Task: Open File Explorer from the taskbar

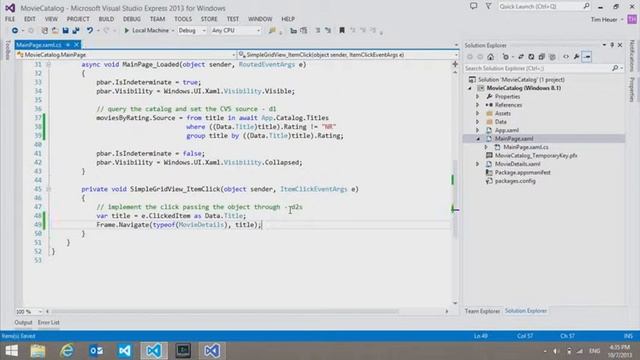Action: [38, 351]
